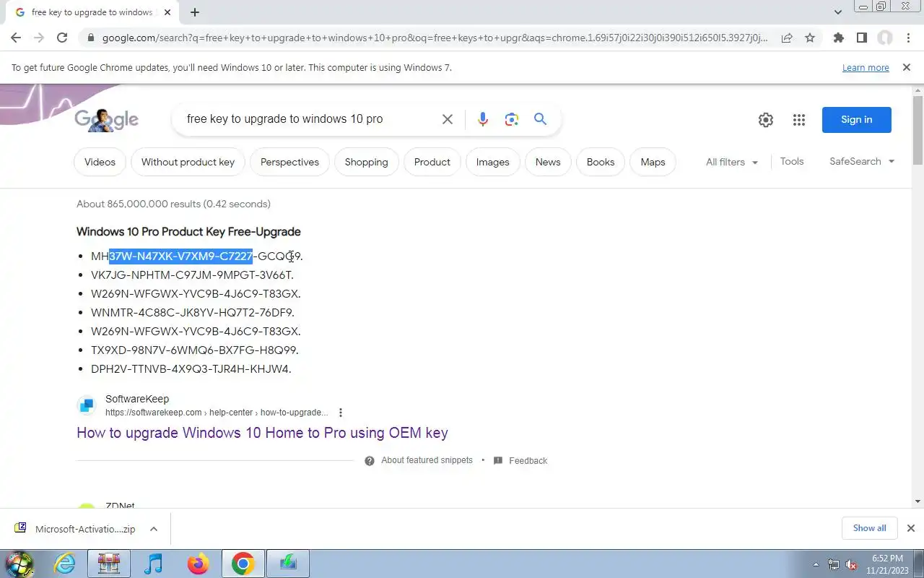Image resolution: width=924 pixels, height=578 pixels.
Task: Start a voice search with the microphone
Action: tap(483, 119)
